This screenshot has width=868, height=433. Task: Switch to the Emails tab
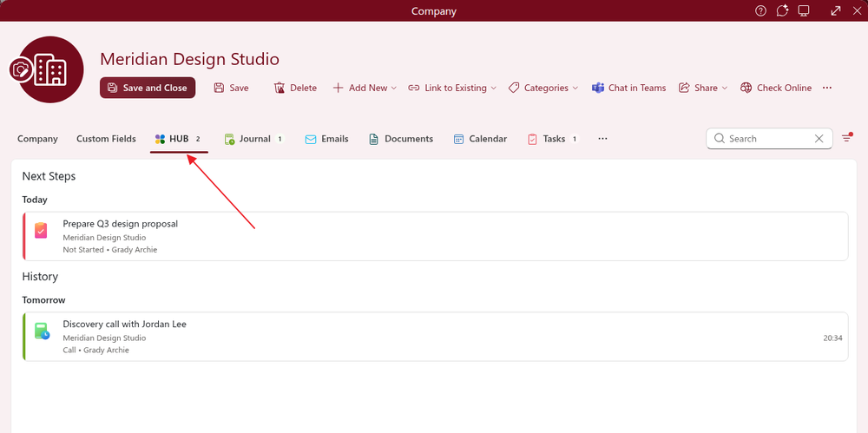[326, 139]
